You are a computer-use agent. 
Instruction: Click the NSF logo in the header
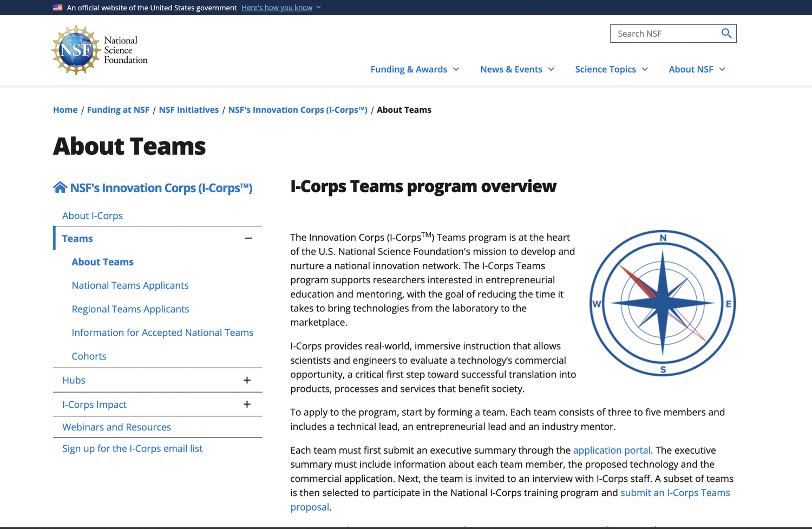[100, 50]
